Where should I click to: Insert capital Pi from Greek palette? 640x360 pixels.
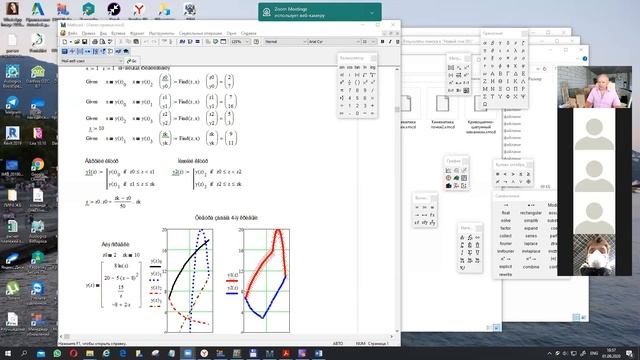[x=516, y=89]
